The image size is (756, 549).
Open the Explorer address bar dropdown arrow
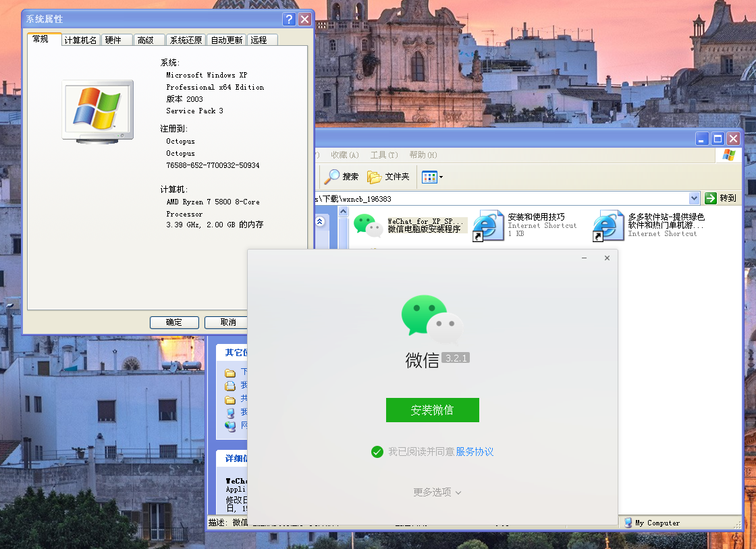[x=695, y=198]
